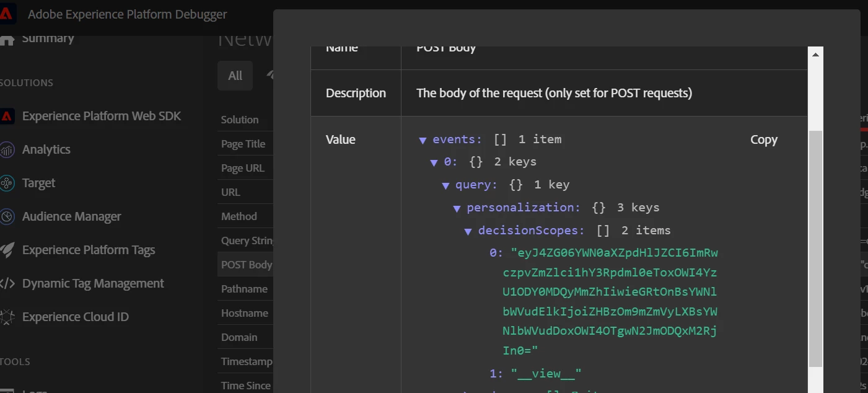Click the "__view__" string value
This screenshot has width=868, height=393.
click(546, 374)
